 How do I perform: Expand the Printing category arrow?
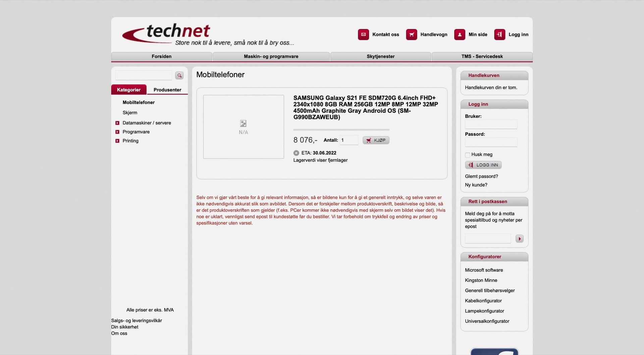pyautogui.click(x=117, y=141)
